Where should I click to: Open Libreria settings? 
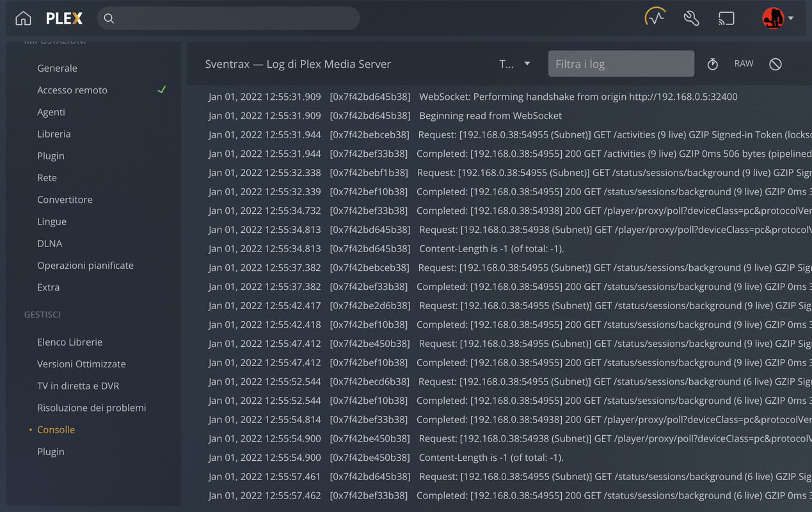[x=54, y=134]
